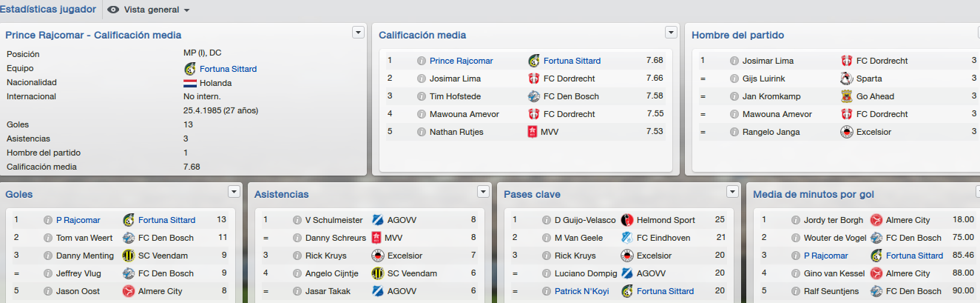Click info icon next to Tom van Weert

pyautogui.click(x=48, y=238)
